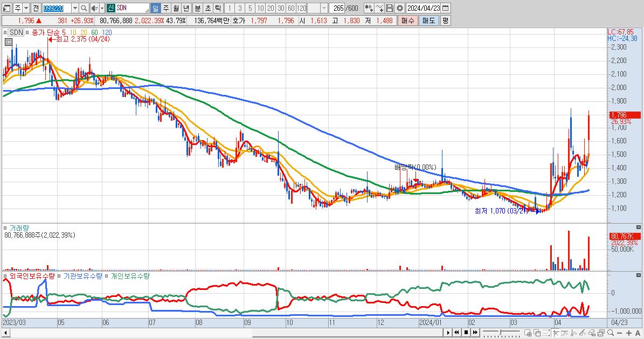Click the speaker sound icon in toolbar
This screenshot has width=644, height=339.
coord(94,8)
